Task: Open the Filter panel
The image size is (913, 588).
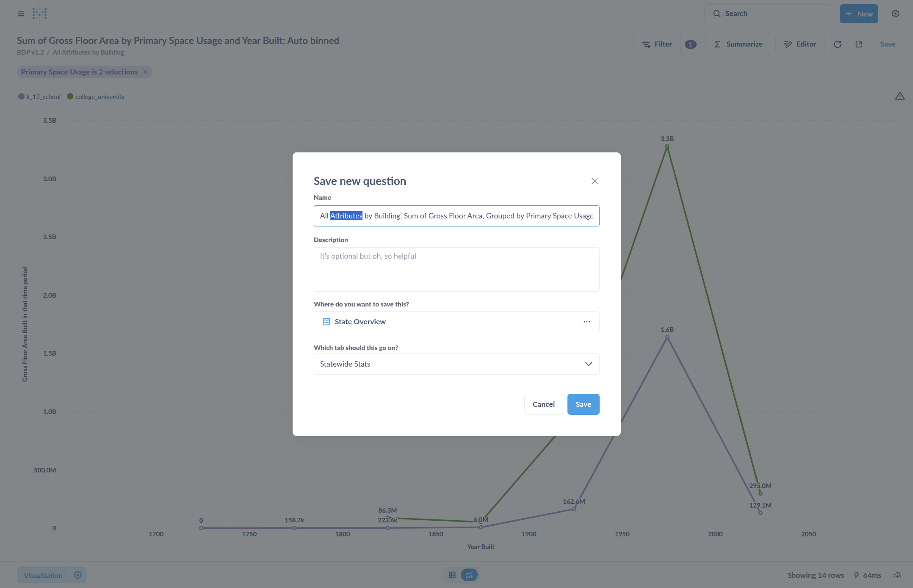Action: pos(657,44)
